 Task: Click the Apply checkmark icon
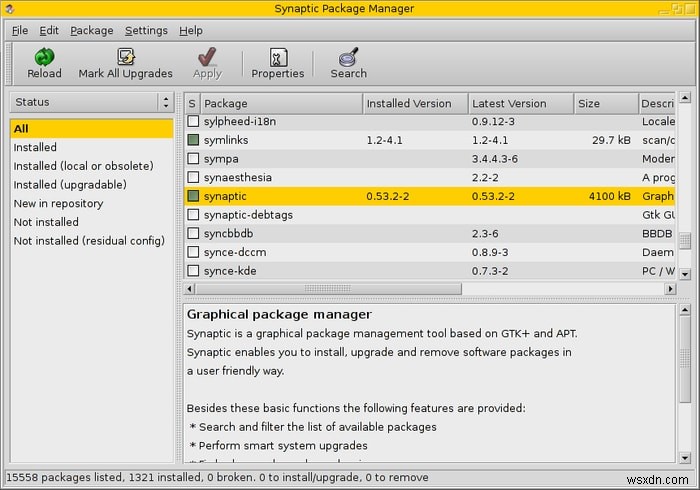point(207,57)
